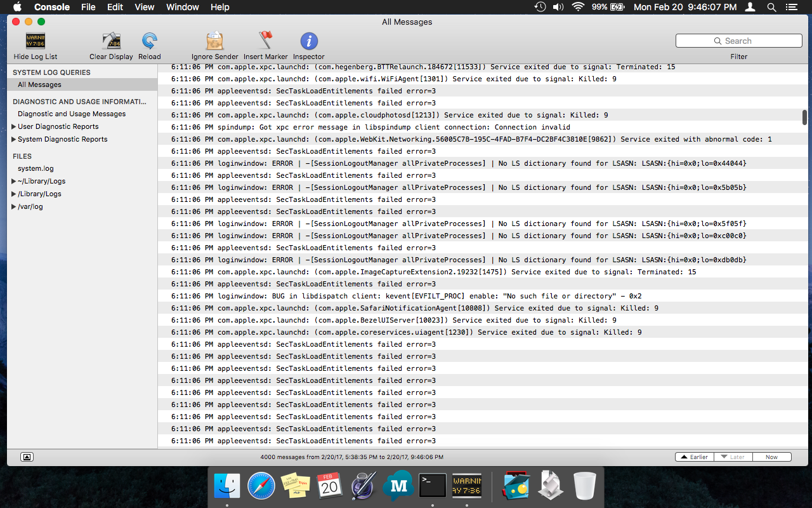Select Diagnostic and Usage Messages
Screen dimensions: 812x508
tap(72, 114)
